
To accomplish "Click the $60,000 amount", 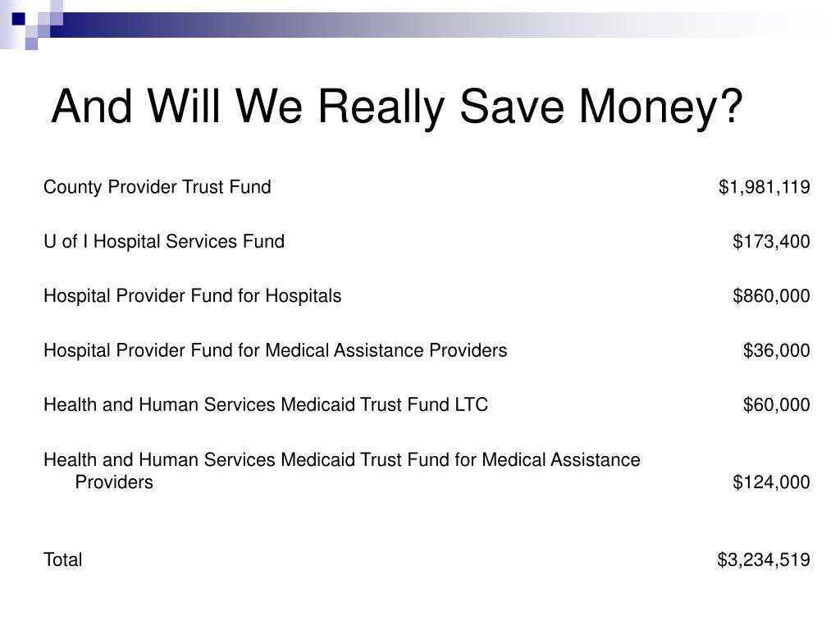I will coord(776,404).
